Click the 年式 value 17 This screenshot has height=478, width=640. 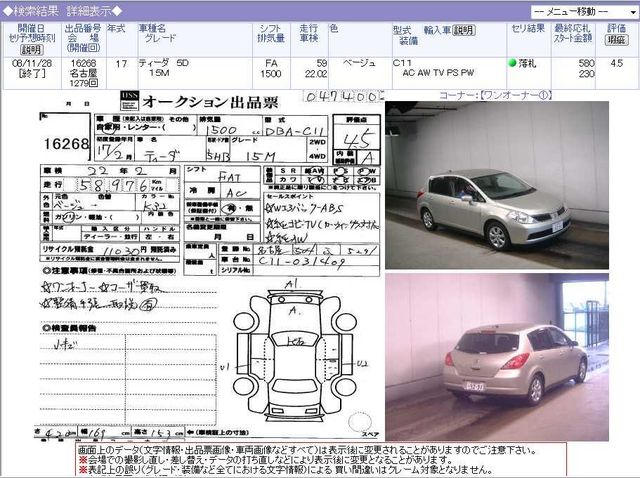(x=121, y=64)
